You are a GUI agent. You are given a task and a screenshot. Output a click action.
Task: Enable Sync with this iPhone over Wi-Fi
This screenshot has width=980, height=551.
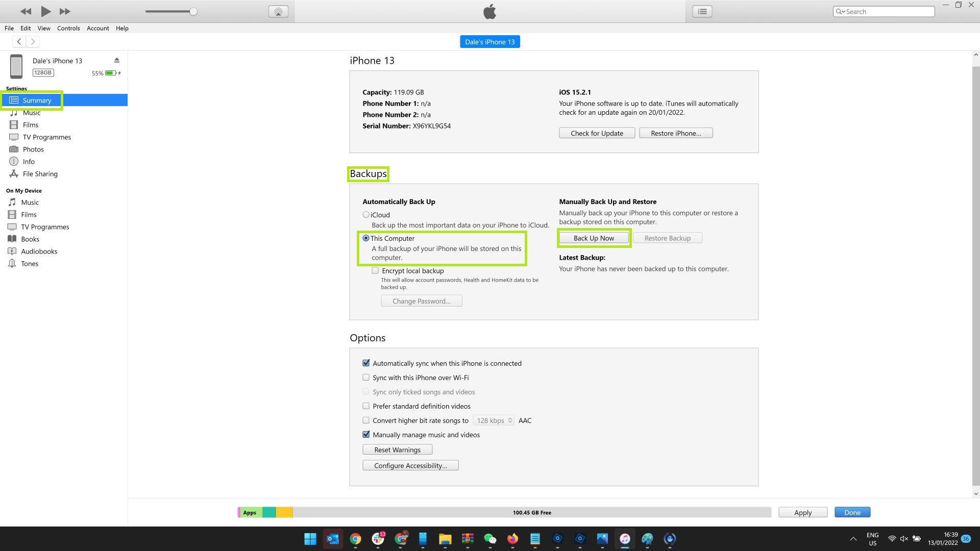coord(366,377)
